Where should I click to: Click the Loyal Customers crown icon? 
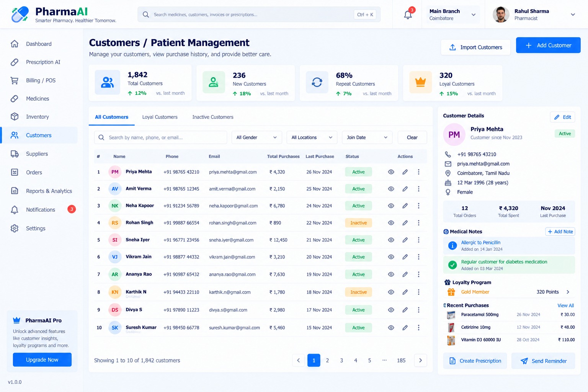click(x=420, y=82)
